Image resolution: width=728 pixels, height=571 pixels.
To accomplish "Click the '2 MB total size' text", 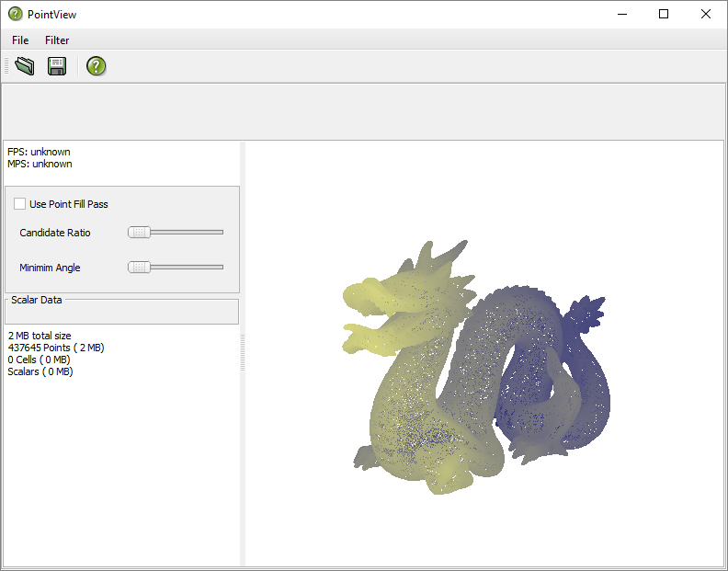I will click(x=40, y=336).
